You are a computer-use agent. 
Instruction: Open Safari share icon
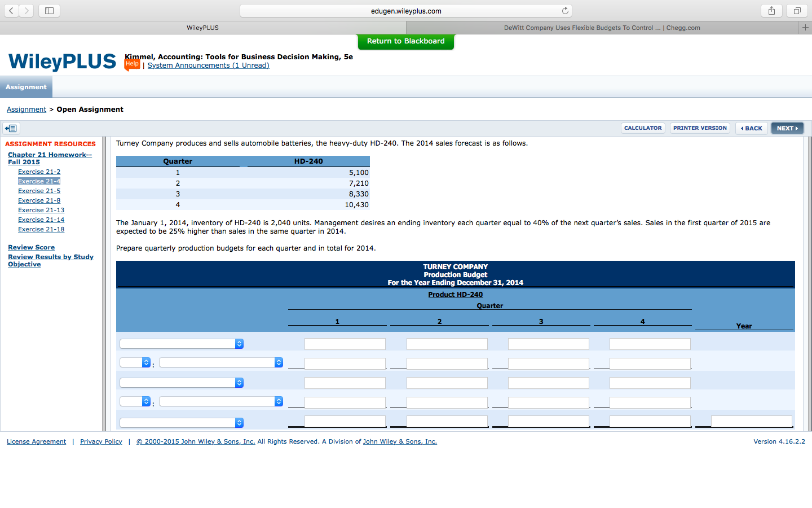771,11
